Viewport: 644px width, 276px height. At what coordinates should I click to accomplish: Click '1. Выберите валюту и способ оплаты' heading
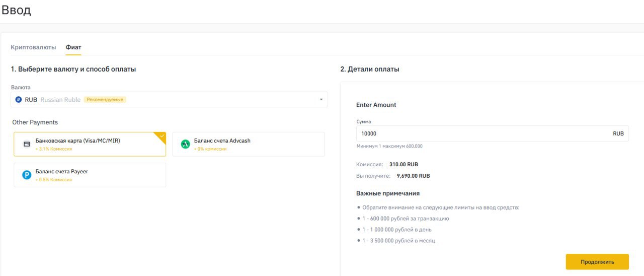[x=73, y=69]
